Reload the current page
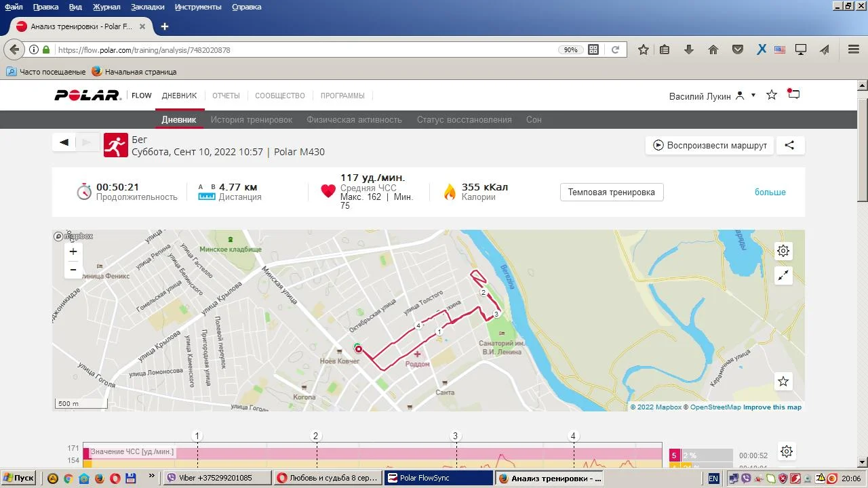Image resolution: width=868 pixels, height=488 pixels. point(615,49)
